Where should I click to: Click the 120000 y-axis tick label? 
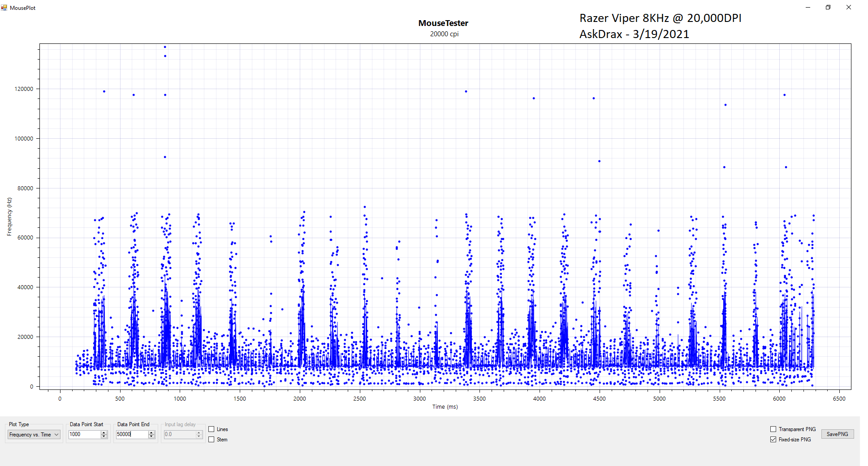[24, 89]
